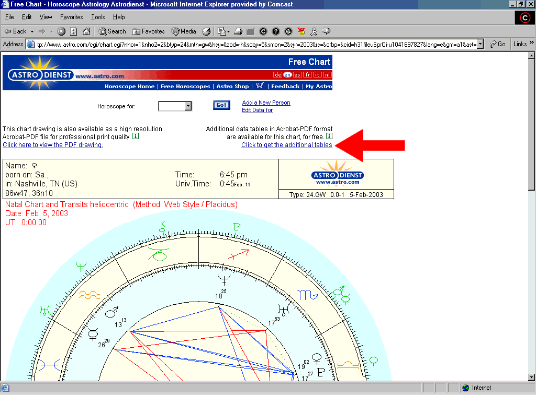Expand the address bar dropdown arrow

pos(480,44)
